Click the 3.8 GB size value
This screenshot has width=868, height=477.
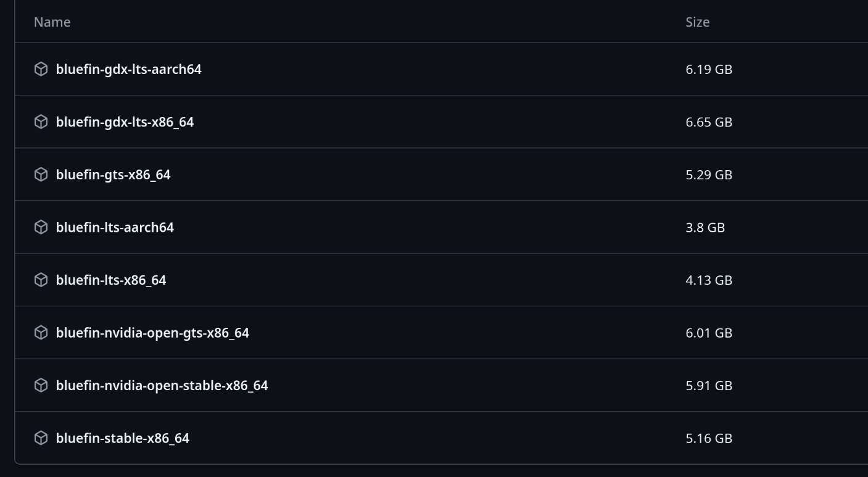[x=705, y=227]
